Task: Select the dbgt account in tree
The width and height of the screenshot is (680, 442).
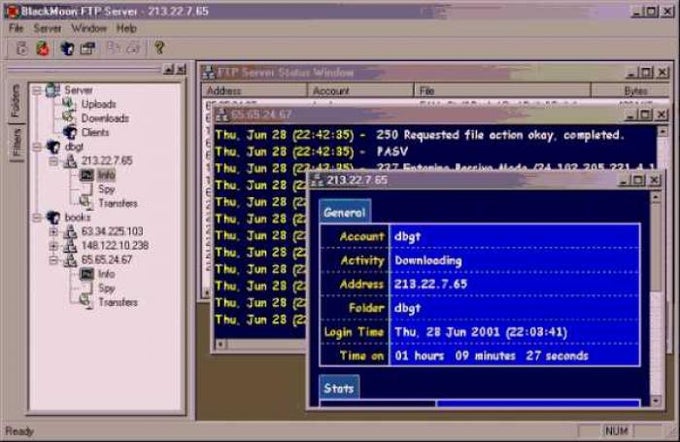Action: click(74, 147)
